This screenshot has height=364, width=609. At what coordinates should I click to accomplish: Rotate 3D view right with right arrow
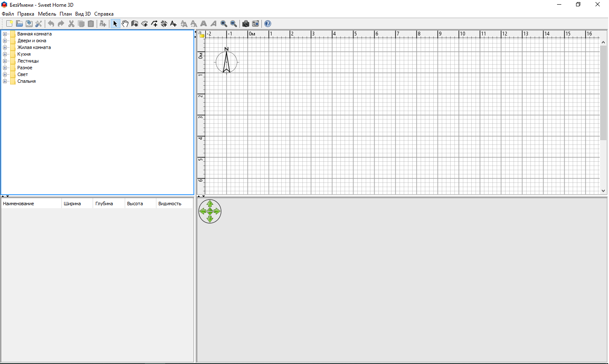click(x=217, y=211)
